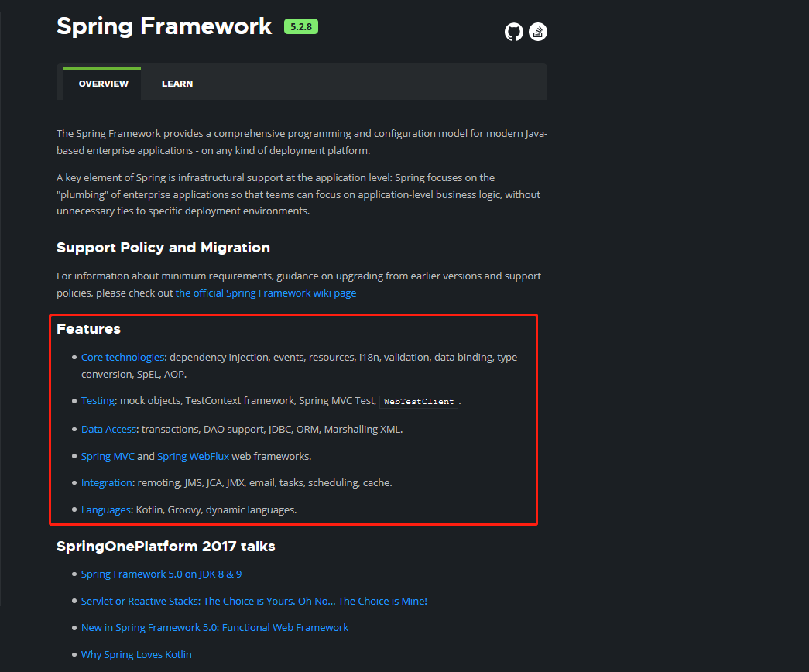
Task: Open the GitHub repository icon
Action: click(513, 32)
